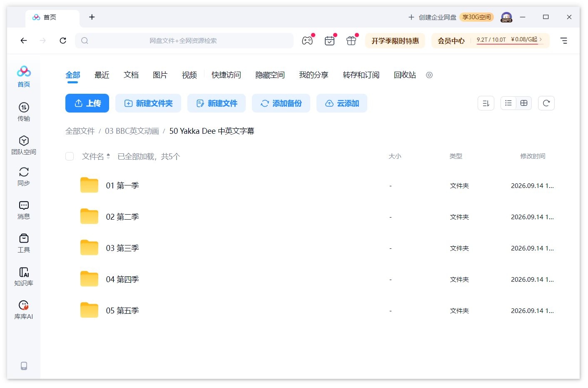Reload with the toolbar refresh icon beside back arrow

63,40
